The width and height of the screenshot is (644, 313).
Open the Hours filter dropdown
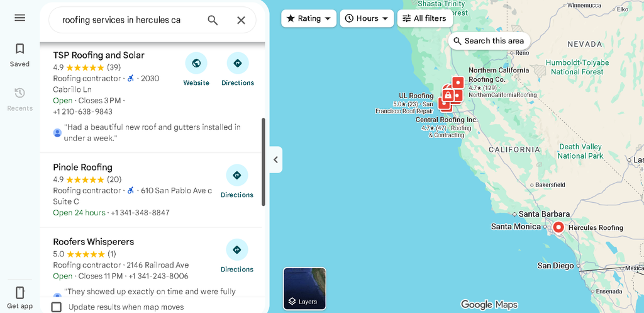tap(367, 18)
